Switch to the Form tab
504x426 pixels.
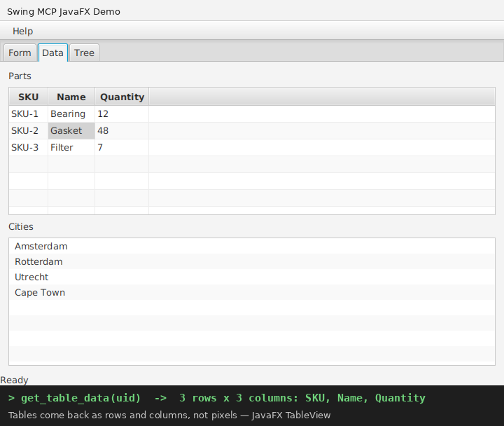pyautogui.click(x=20, y=53)
